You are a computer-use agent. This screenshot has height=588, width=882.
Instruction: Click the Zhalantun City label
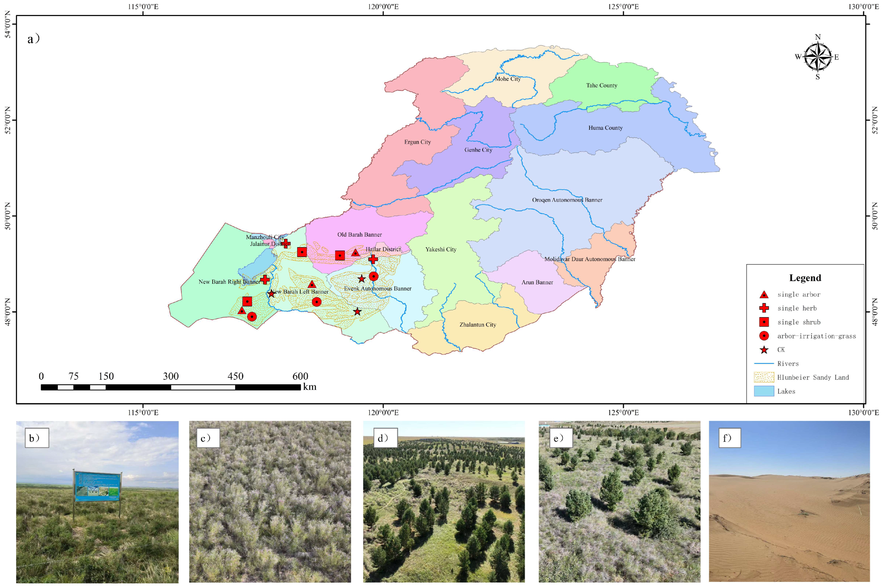pos(477,325)
